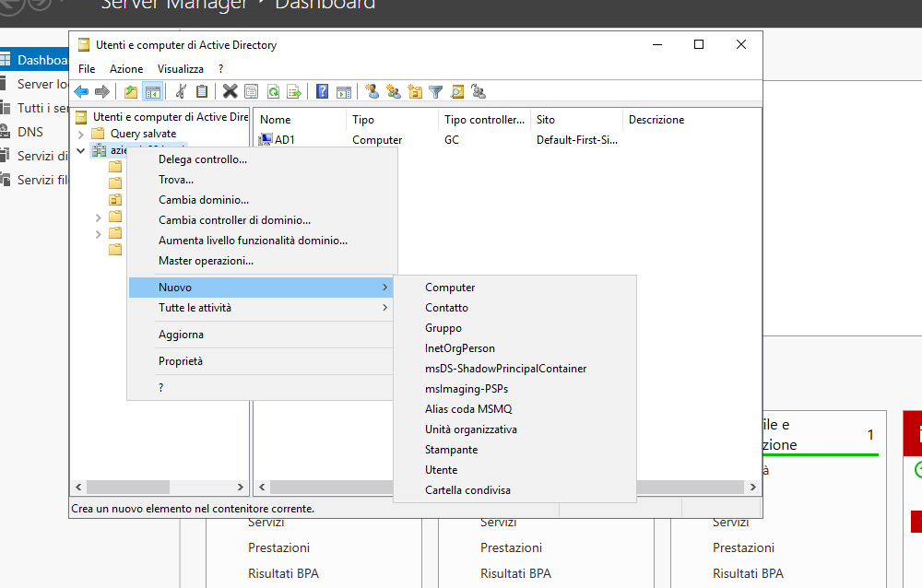The image size is (922, 588).
Task: Click the Query salvate folder icon
Action: (99, 134)
